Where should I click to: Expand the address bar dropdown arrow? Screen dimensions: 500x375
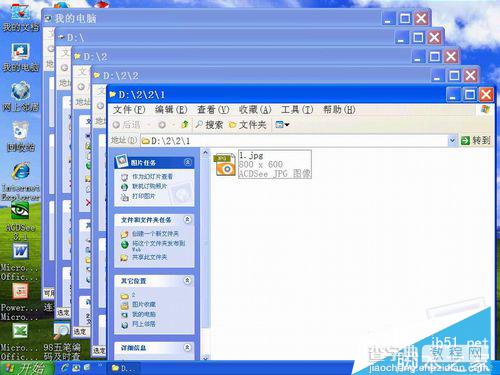click(452, 141)
